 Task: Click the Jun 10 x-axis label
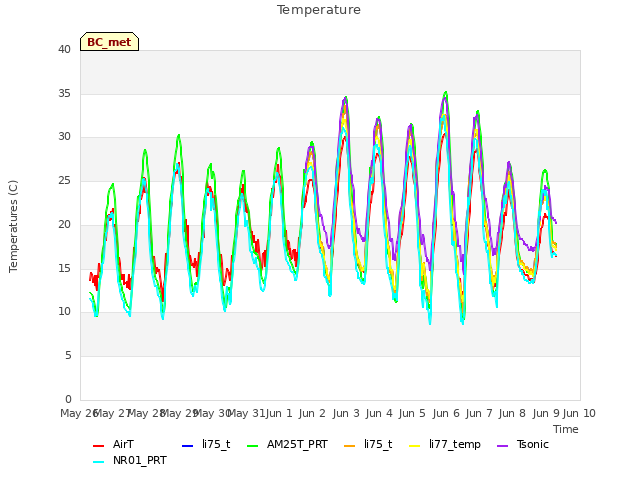tap(579, 413)
